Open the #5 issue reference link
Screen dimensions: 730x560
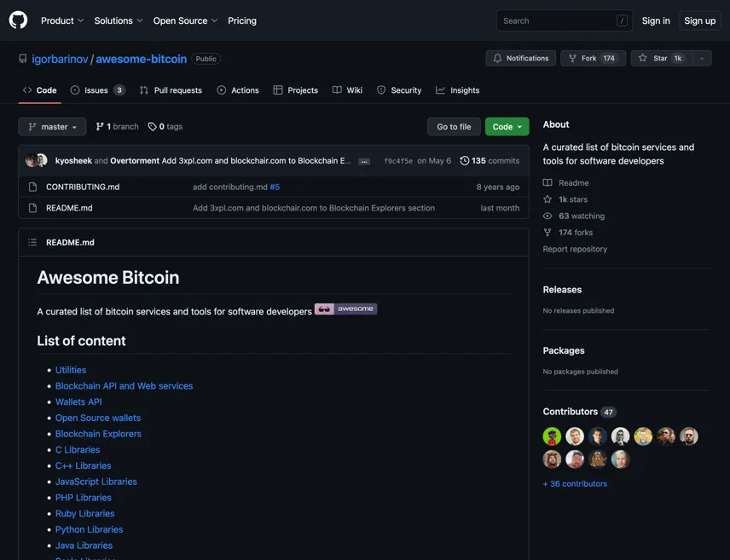click(275, 187)
